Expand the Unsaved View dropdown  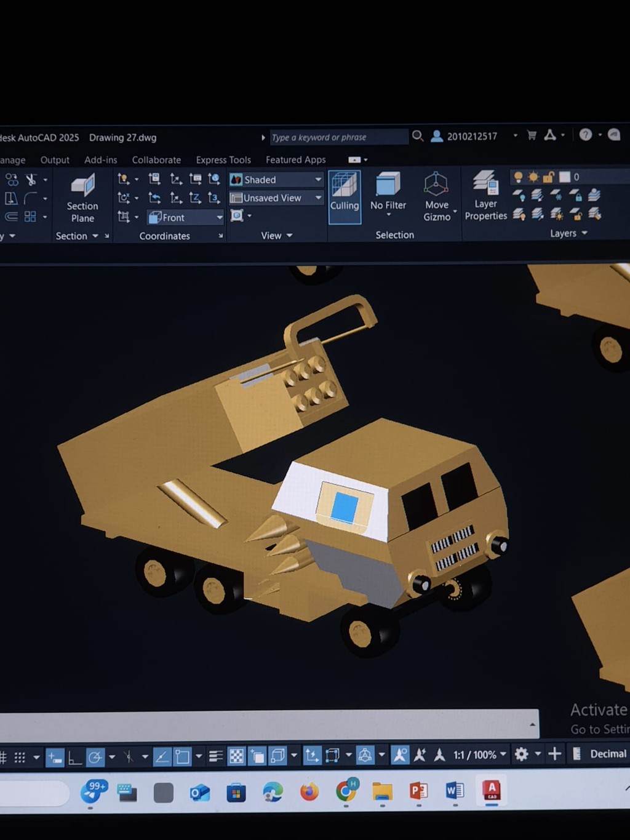point(317,198)
